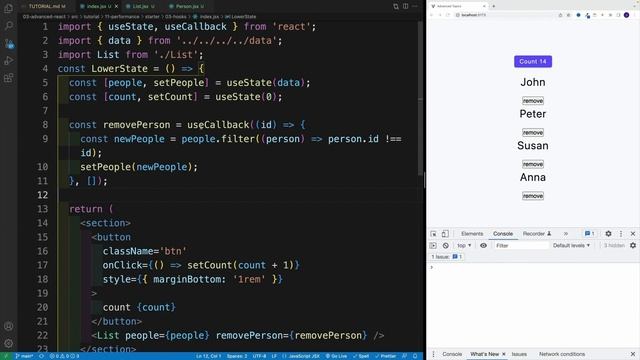The height and width of the screenshot is (360, 640).
Task: Open the DevTools three-dot customize menu
Action: pyautogui.click(x=621, y=234)
